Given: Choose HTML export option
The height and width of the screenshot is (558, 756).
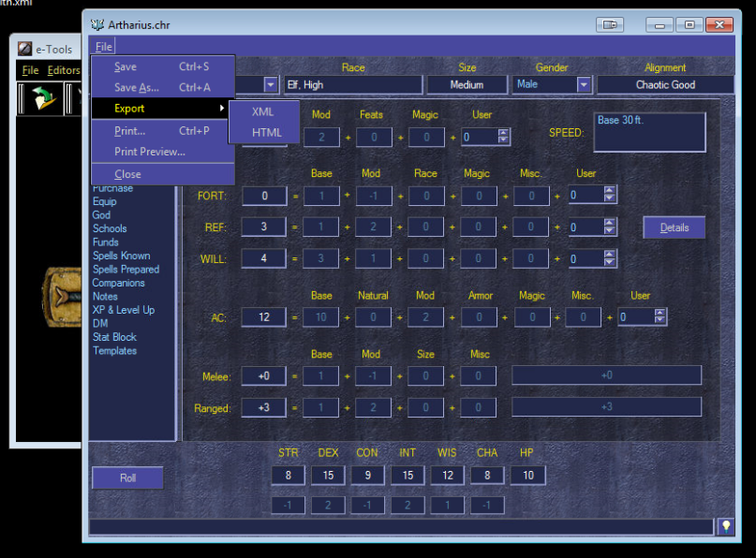Looking at the screenshot, I should pyautogui.click(x=266, y=133).
